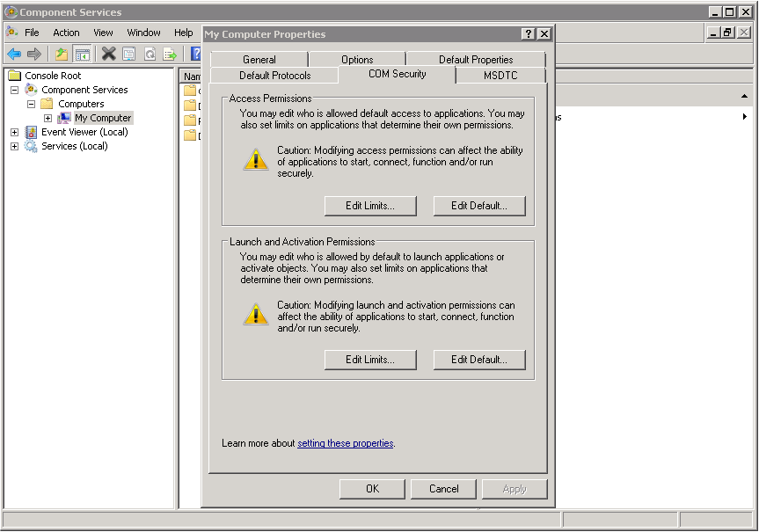Switch to the Default Protocols tab

pyautogui.click(x=274, y=76)
